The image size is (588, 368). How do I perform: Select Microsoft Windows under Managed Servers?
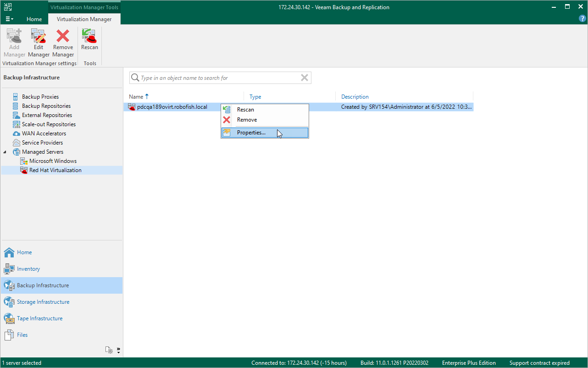click(x=53, y=161)
